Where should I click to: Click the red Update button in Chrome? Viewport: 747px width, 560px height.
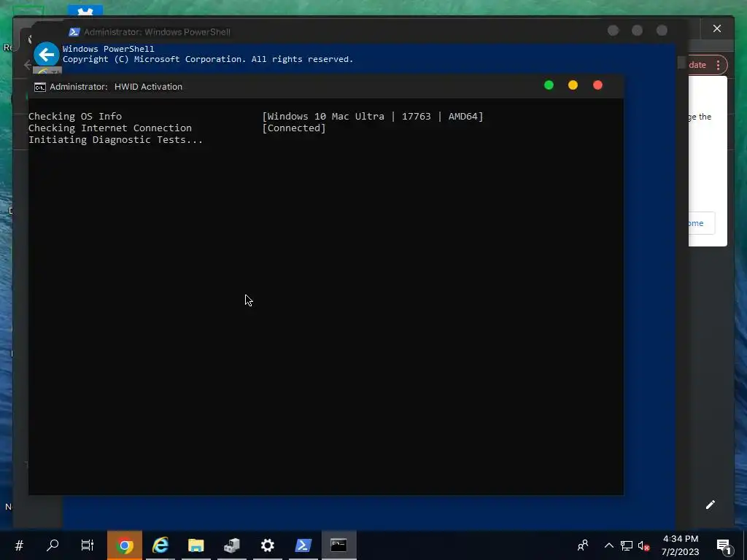pyautogui.click(x=697, y=65)
